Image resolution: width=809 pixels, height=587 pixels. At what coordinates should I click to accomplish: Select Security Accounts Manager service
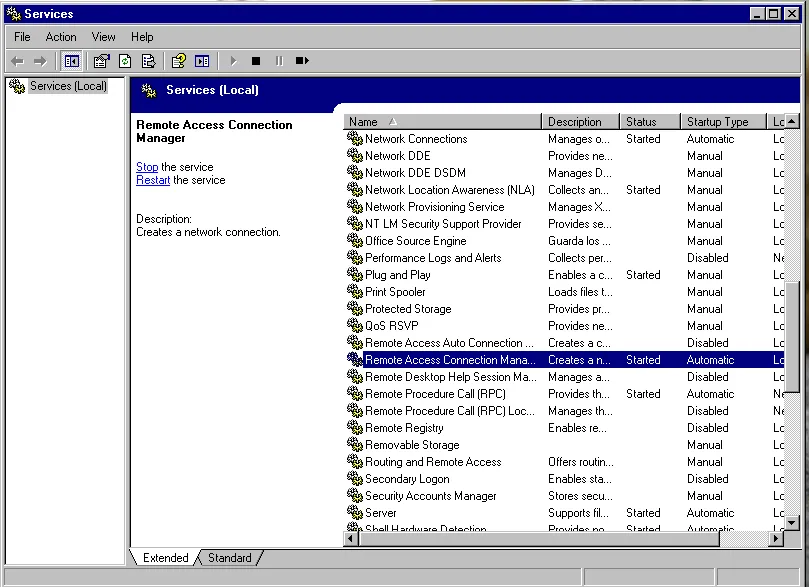point(430,496)
